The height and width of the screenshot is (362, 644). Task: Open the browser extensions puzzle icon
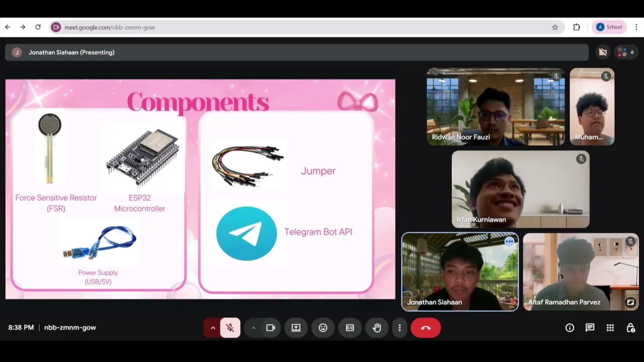pos(577,27)
